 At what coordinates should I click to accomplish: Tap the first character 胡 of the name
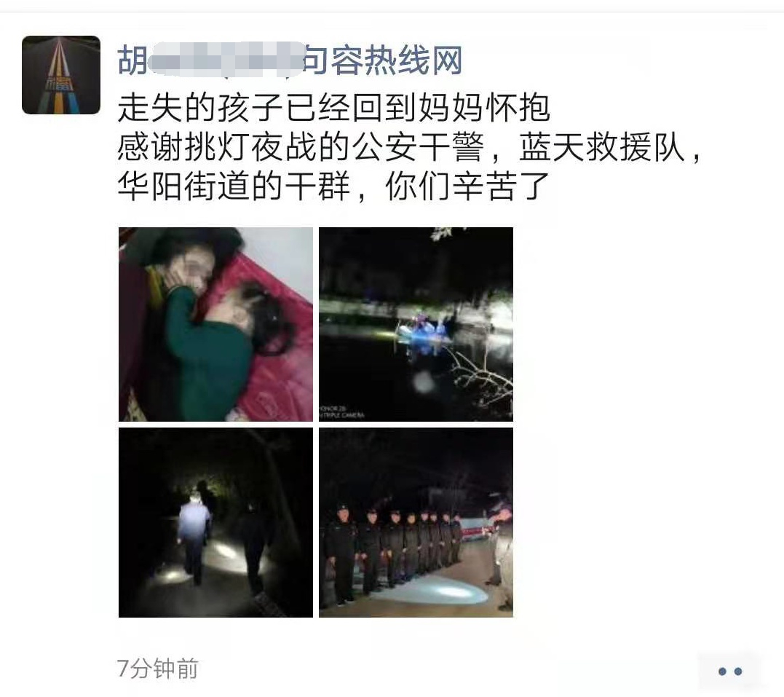133,60
